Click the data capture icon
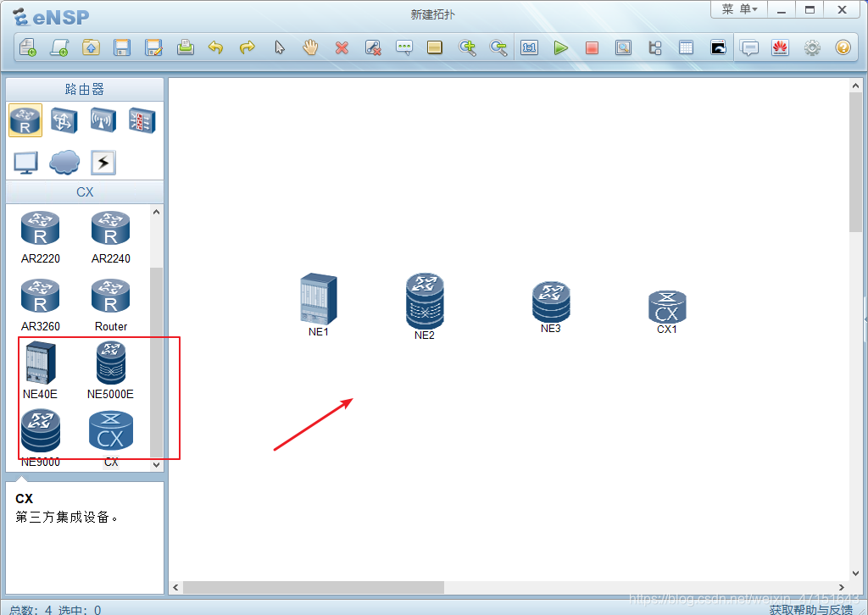The image size is (868, 615). pyautogui.click(x=623, y=47)
